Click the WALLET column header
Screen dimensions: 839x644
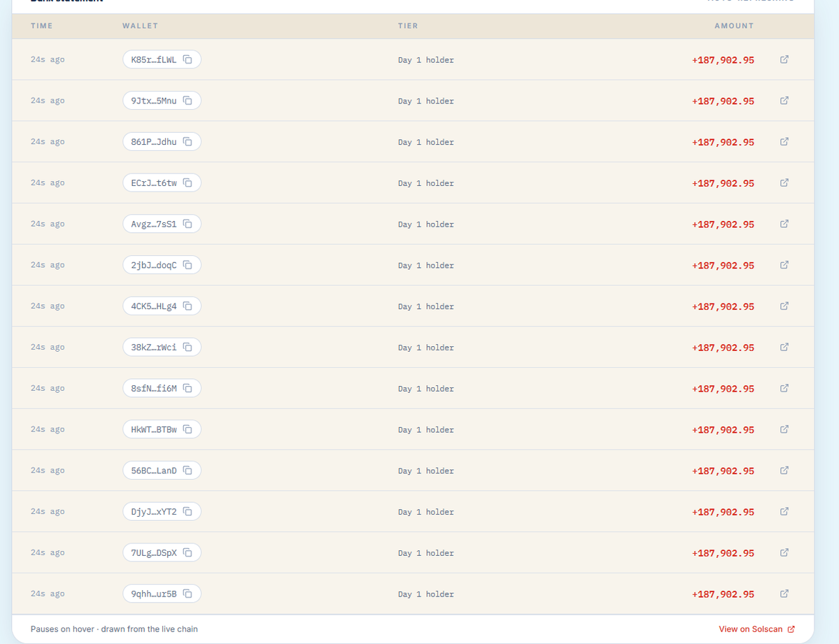click(x=140, y=26)
